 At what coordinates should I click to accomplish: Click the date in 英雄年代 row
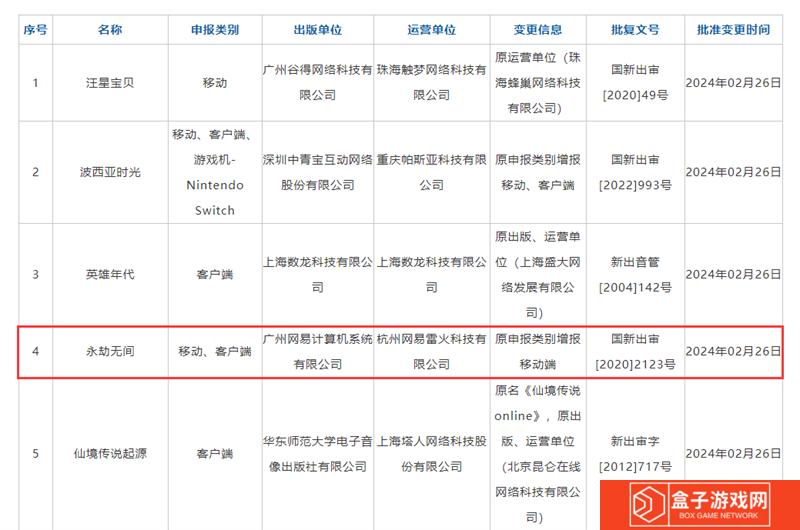point(733,274)
